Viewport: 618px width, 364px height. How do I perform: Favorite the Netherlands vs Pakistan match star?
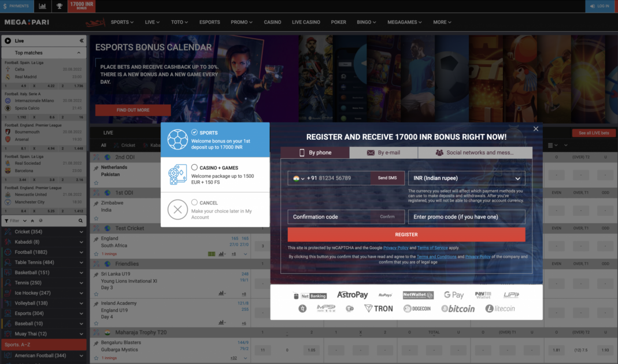click(x=96, y=183)
